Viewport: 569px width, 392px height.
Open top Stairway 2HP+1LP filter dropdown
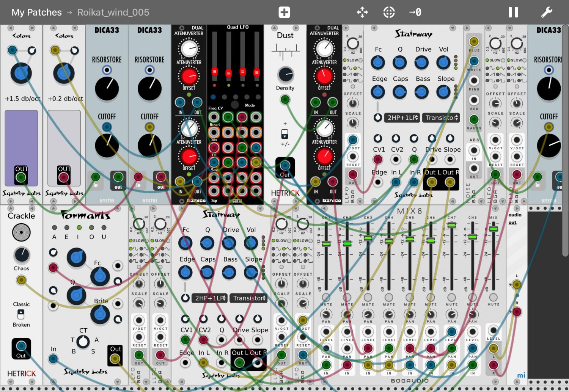pyautogui.click(x=402, y=118)
